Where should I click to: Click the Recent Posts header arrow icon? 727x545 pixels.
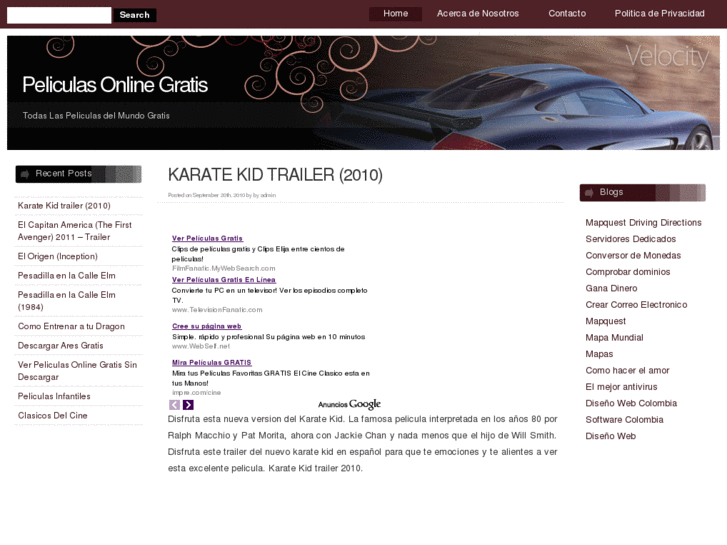pyautogui.click(x=25, y=174)
